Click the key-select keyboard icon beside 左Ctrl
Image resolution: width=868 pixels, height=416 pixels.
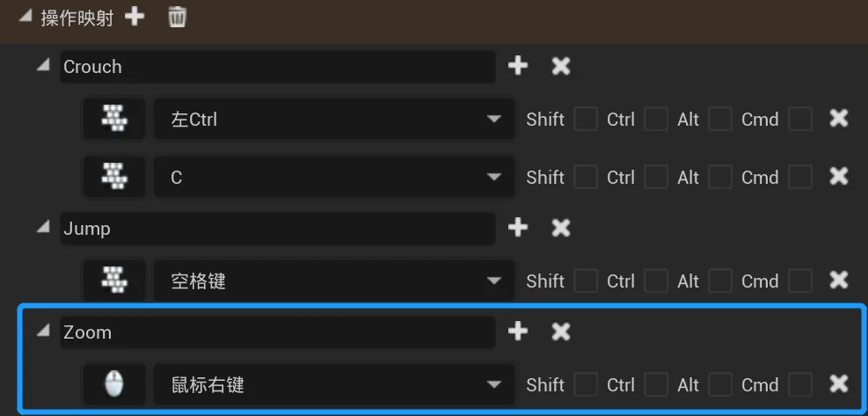tap(114, 118)
